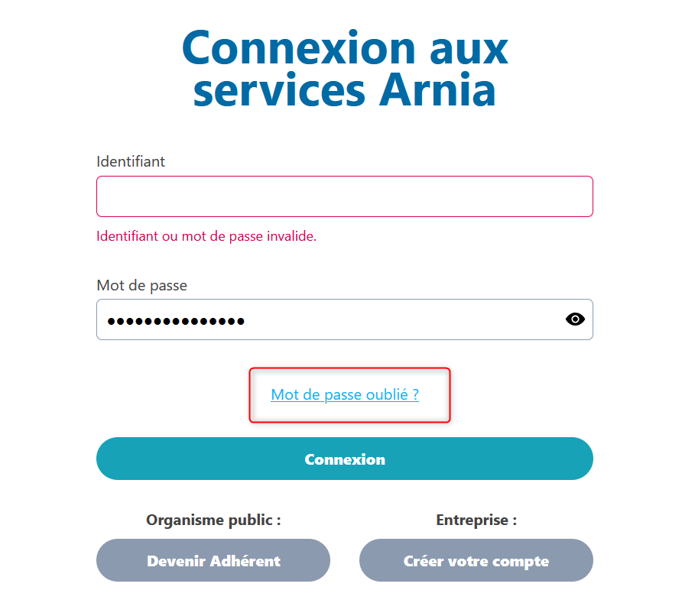Click the Devenir Adhérent button

pyautogui.click(x=213, y=561)
